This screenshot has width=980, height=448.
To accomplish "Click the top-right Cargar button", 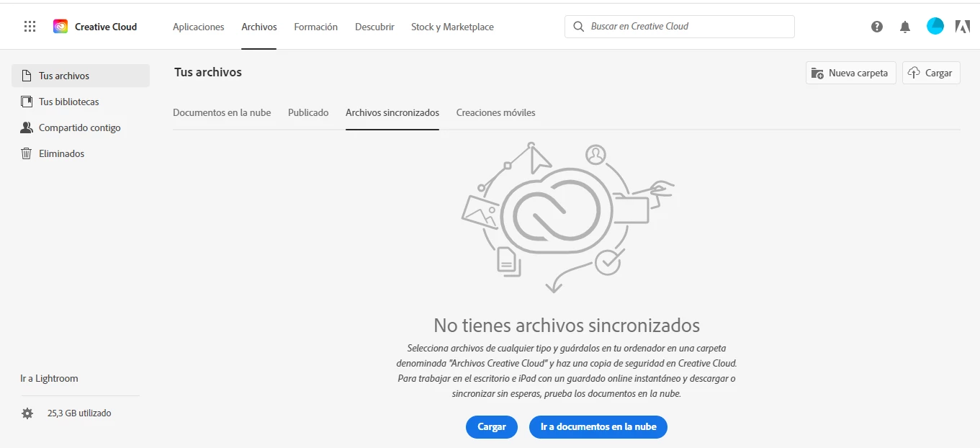I will pyautogui.click(x=931, y=73).
